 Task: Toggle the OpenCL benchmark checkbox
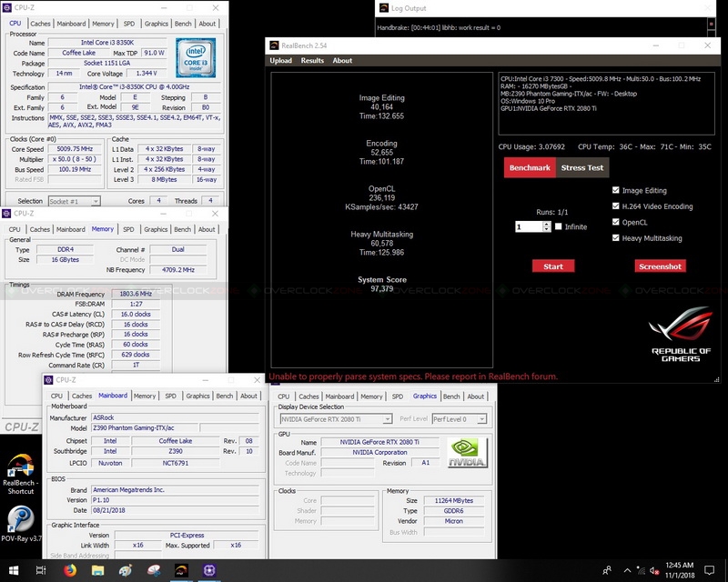616,222
